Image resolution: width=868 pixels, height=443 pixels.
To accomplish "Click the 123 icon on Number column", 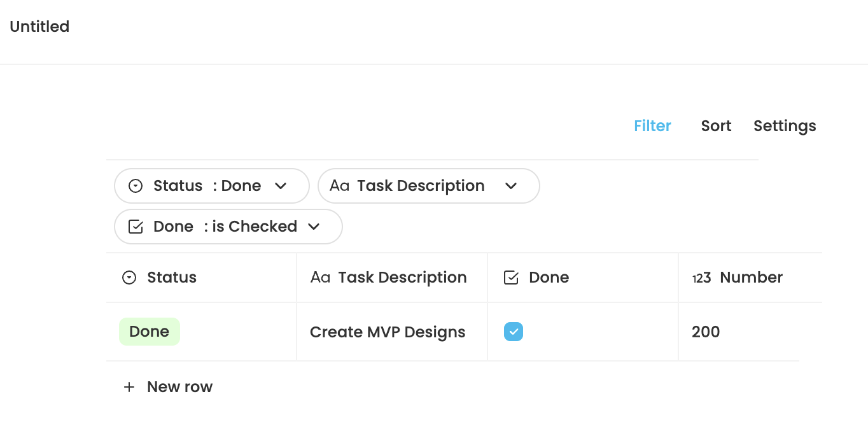I will tap(701, 277).
